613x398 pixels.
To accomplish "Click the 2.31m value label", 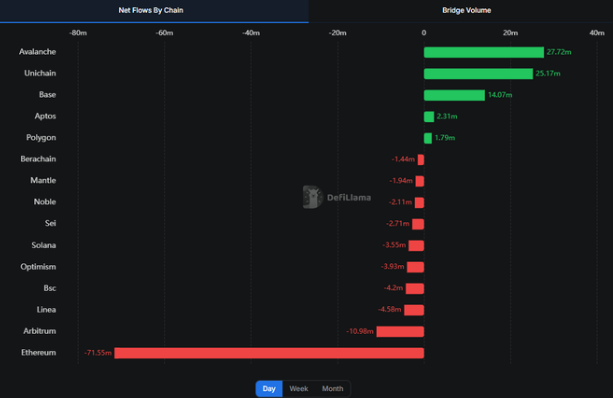I will point(447,117).
